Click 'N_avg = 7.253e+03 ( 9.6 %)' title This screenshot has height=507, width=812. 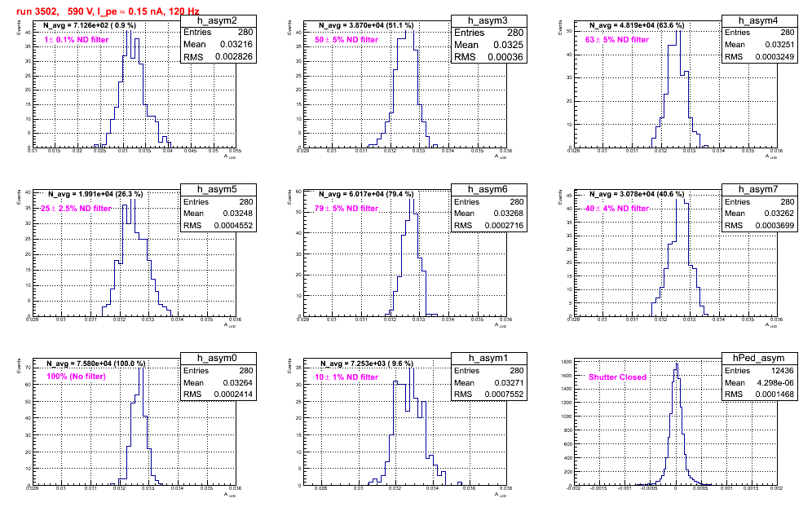(x=367, y=364)
